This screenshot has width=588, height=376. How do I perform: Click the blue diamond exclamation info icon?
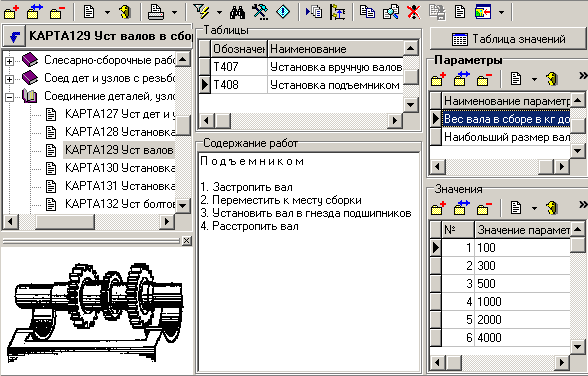click(283, 12)
